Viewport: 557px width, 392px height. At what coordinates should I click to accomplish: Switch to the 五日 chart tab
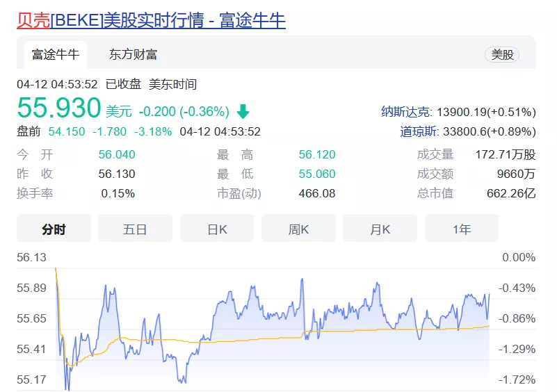pos(135,229)
